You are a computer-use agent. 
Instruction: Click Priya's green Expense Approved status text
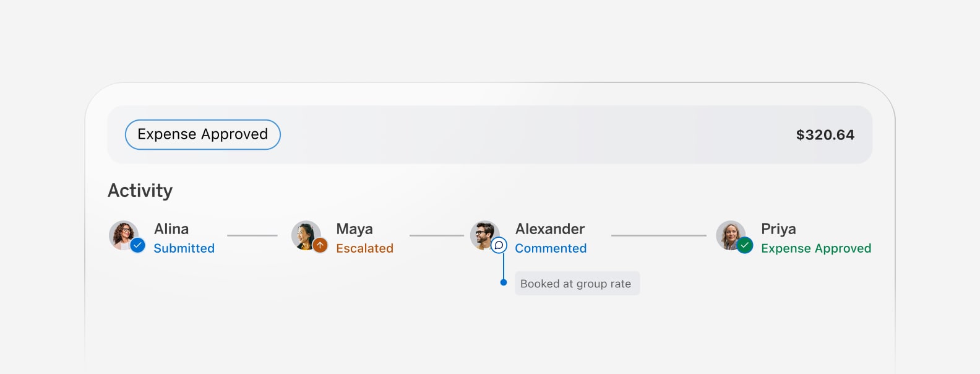(816, 248)
